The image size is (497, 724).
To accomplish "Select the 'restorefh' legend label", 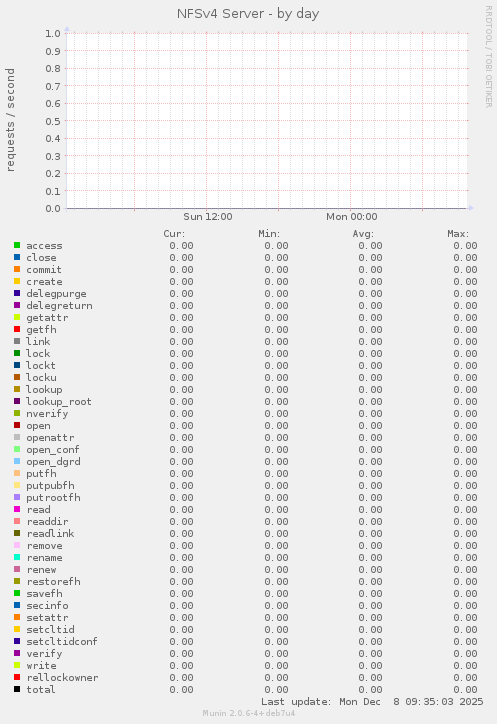I will point(54,581).
